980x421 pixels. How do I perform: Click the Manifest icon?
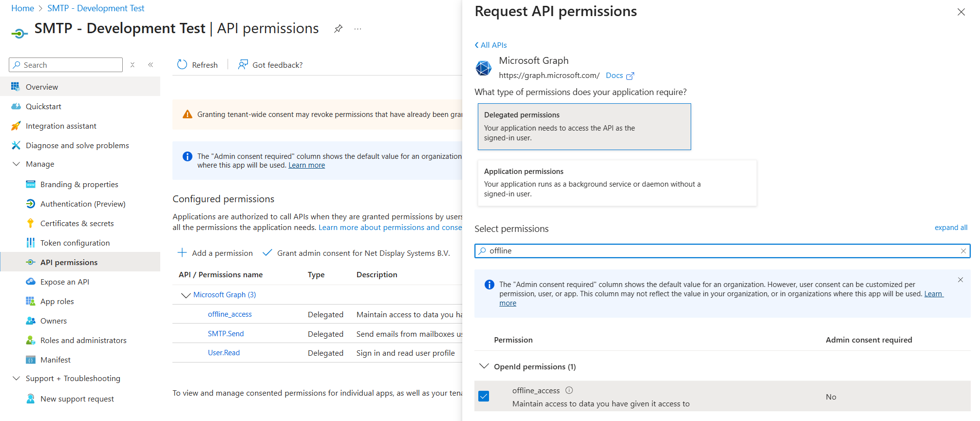click(31, 360)
